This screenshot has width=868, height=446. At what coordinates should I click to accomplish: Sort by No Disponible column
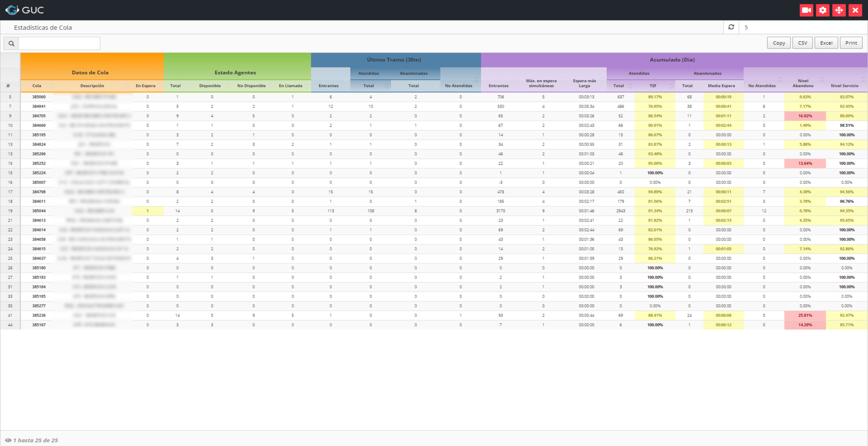point(251,86)
